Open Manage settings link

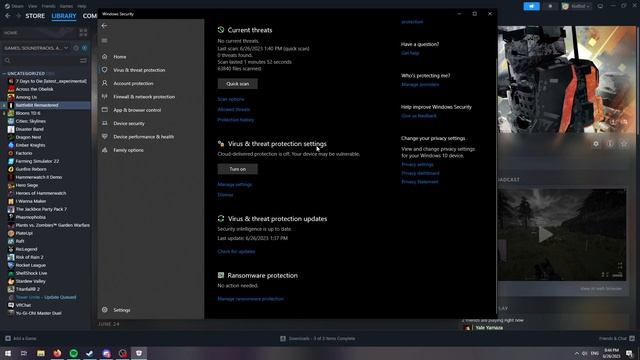pyautogui.click(x=235, y=184)
